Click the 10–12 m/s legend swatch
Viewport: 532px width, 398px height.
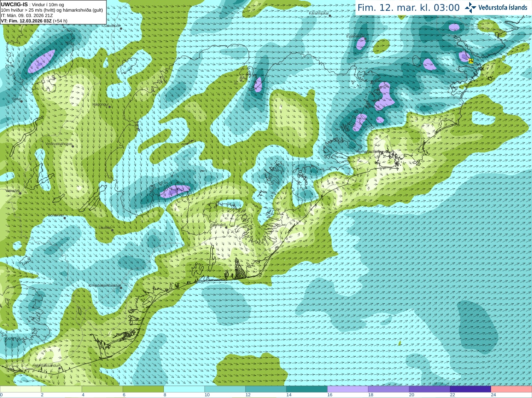coord(225,389)
